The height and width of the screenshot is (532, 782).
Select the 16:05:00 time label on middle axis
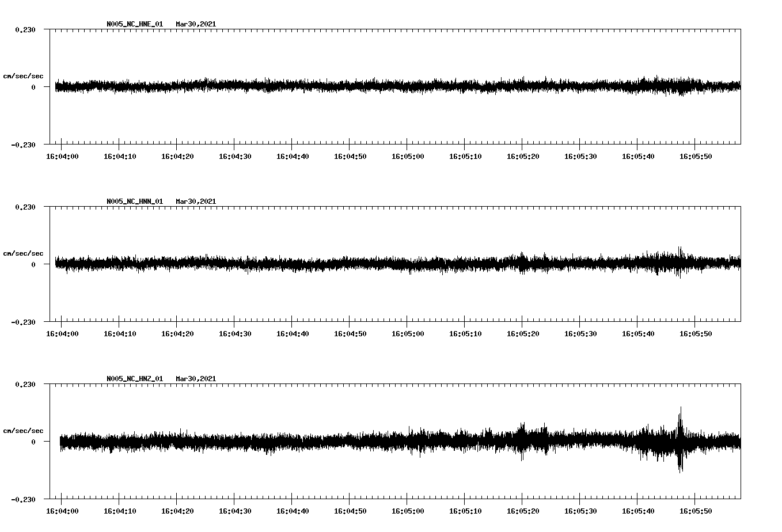(x=409, y=332)
